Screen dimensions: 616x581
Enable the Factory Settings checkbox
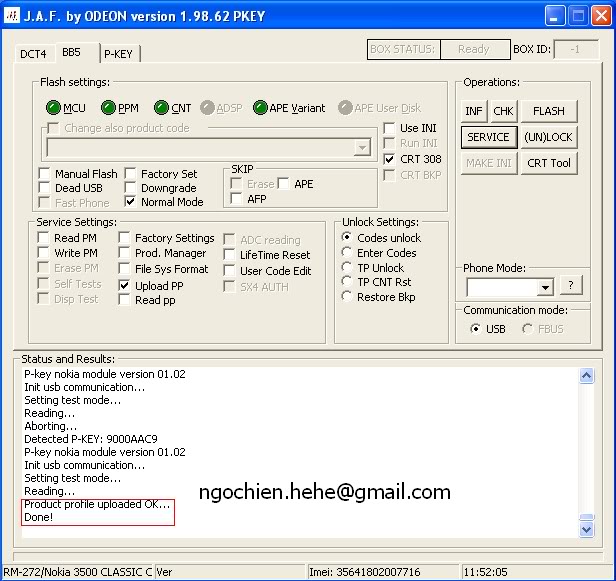(x=126, y=238)
